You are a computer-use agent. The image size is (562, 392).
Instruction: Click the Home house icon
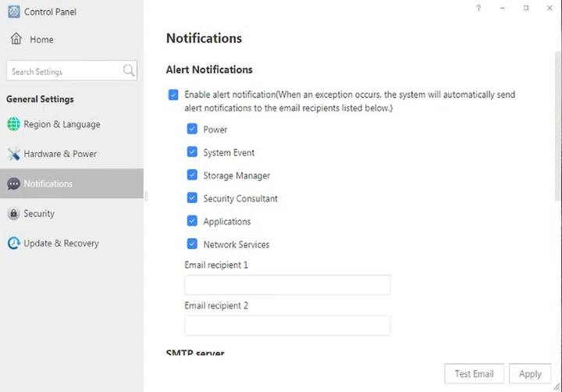tap(16, 39)
